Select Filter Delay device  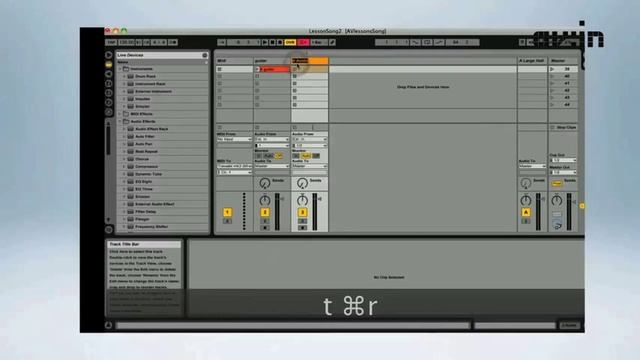click(x=146, y=211)
